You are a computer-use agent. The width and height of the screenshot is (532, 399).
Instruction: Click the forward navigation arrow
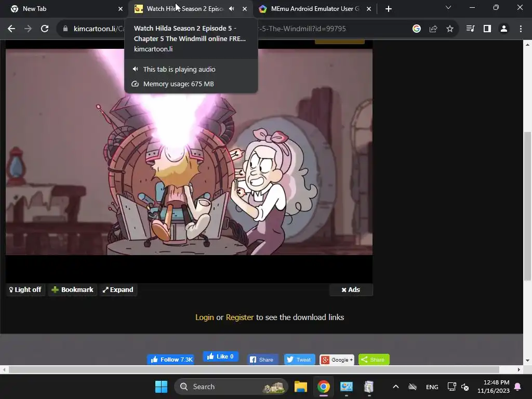coord(28,29)
